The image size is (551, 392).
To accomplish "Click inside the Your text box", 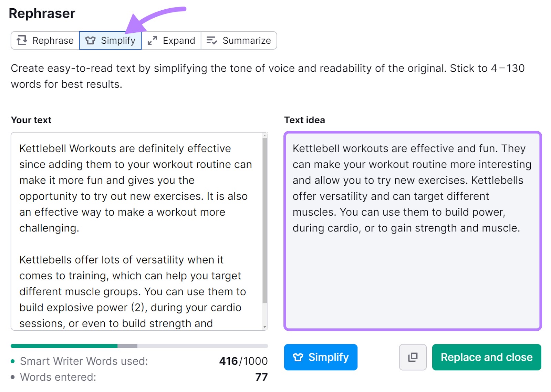I will point(138,231).
